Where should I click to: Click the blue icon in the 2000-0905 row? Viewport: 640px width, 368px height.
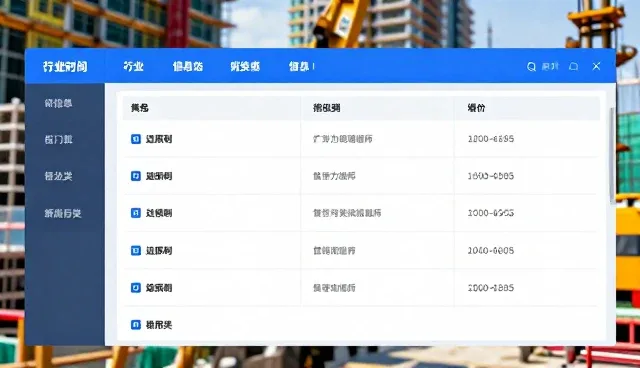coord(136,213)
